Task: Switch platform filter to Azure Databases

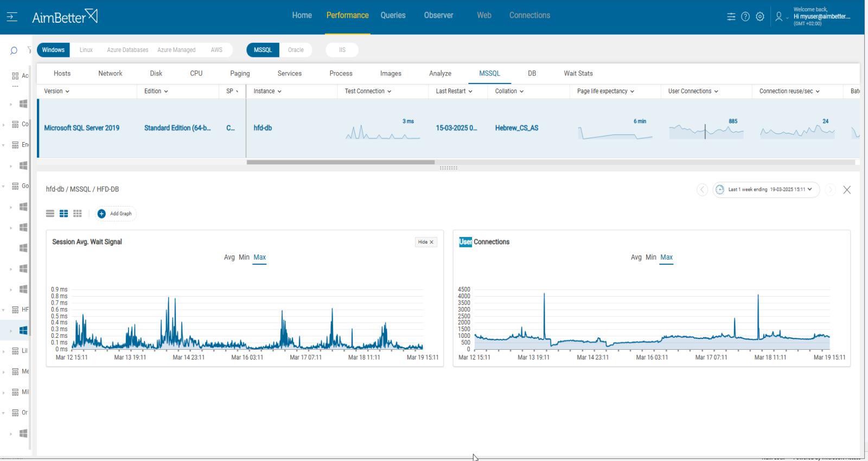Action: tap(127, 50)
